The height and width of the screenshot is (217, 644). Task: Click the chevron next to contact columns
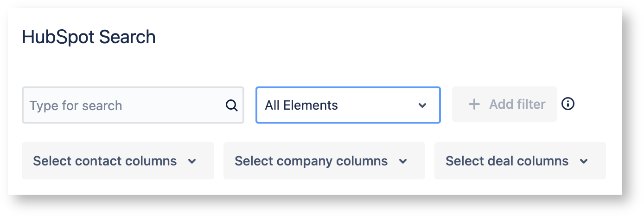192,161
